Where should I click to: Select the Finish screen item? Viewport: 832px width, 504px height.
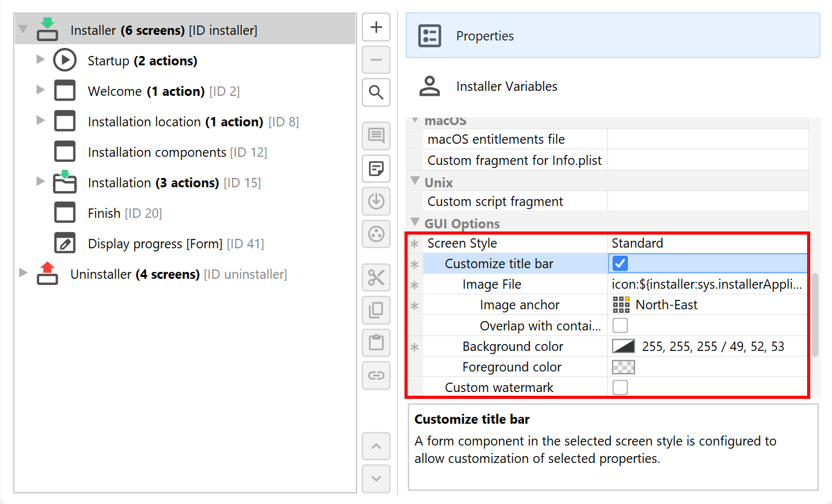[x=104, y=213]
